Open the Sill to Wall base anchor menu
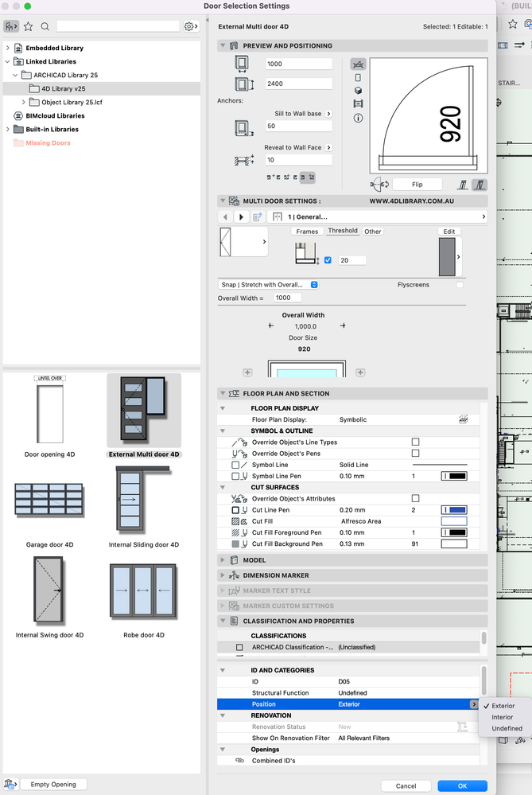The width and height of the screenshot is (532, 795). tap(329, 114)
